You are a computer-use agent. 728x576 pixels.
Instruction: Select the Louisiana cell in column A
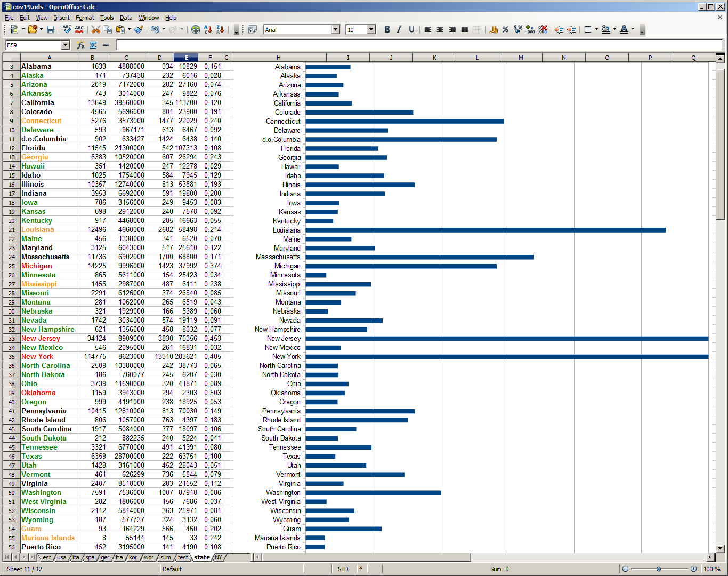[49, 230]
